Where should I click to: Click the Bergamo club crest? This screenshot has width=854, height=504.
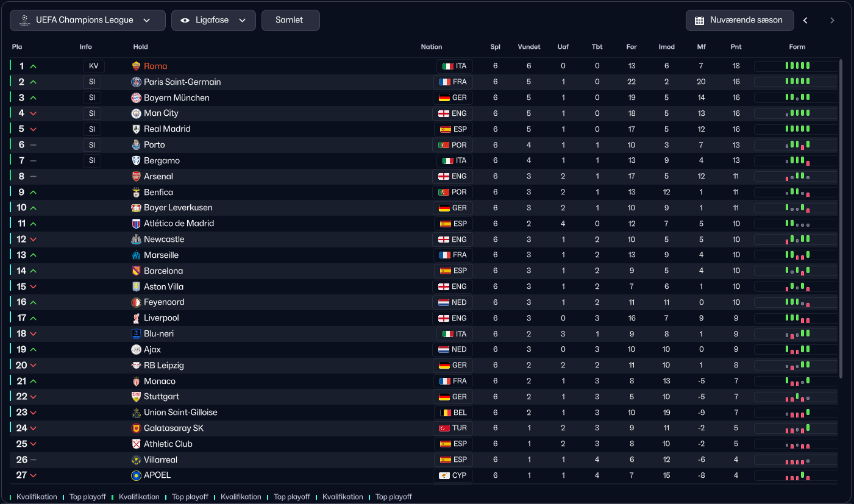(137, 160)
